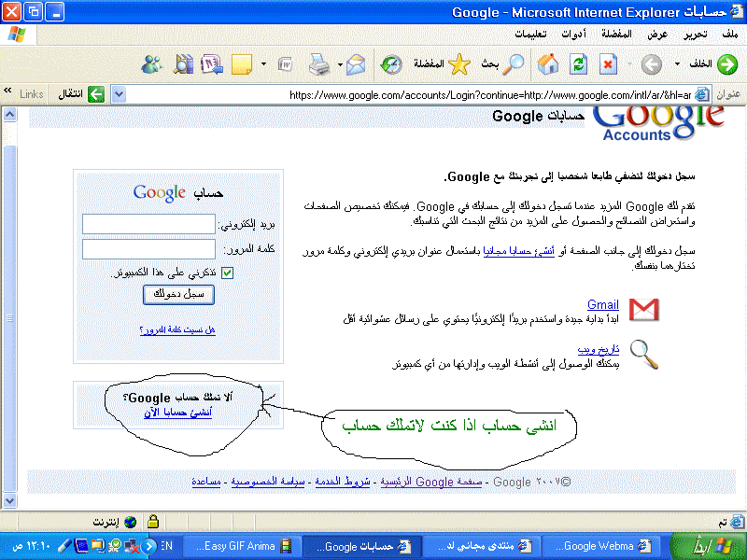The image size is (747, 560).
Task: Click the yellow note Discuss icon
Action: [242, 64]
